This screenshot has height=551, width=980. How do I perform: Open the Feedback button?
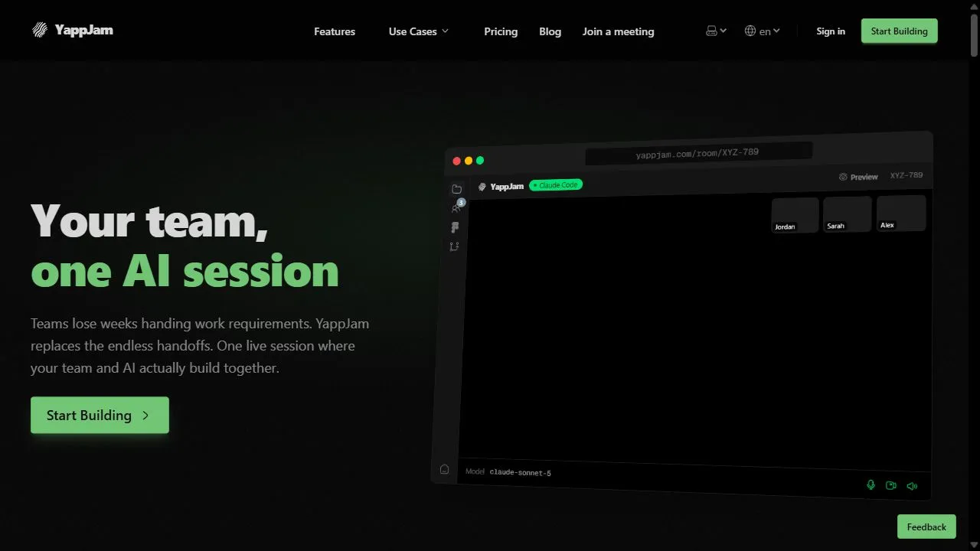(x=926, y=527)
